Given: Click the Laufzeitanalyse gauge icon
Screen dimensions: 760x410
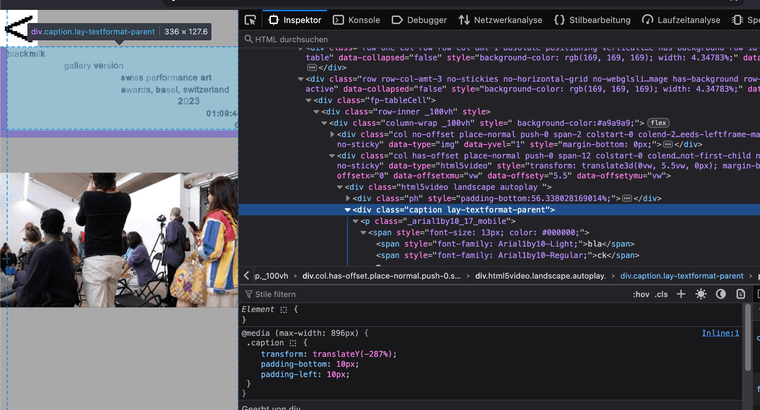Looking at the screenshot, I should (x=648, y=20).
